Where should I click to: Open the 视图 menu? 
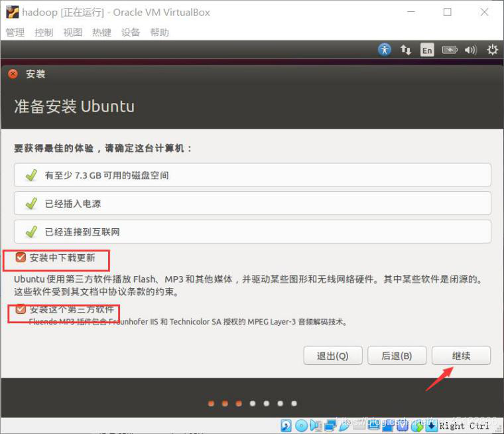click(73, 32)
